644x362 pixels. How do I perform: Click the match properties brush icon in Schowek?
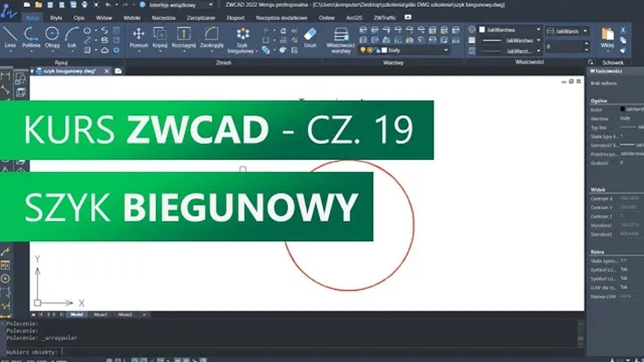(x=623, y=50)
